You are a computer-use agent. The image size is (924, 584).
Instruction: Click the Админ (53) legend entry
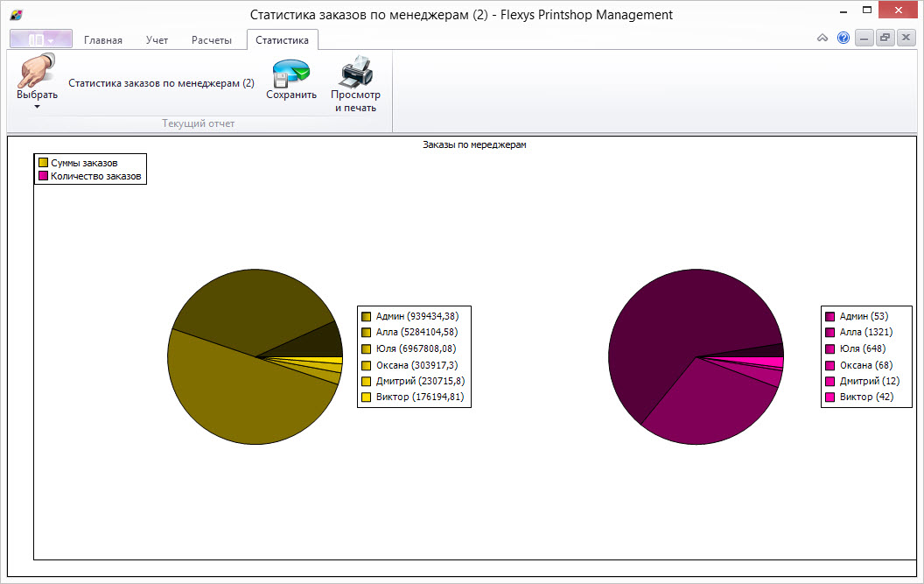[857, 316]
